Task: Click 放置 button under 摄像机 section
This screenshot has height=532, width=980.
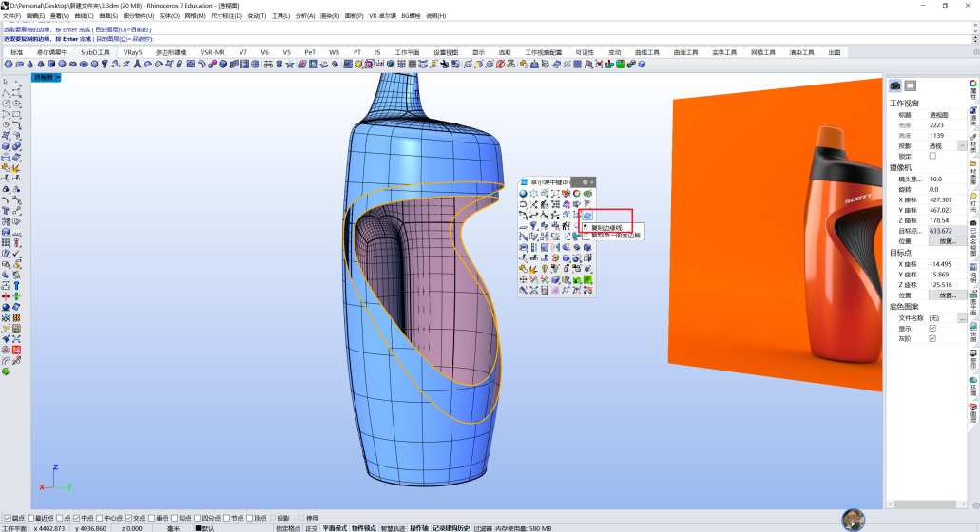Action: 947,241
